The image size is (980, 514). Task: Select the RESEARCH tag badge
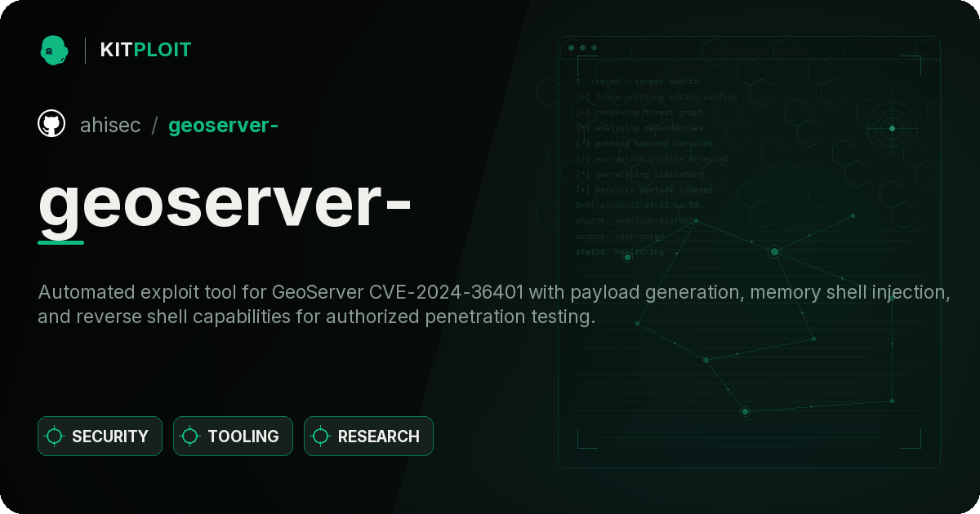point(368,436)
